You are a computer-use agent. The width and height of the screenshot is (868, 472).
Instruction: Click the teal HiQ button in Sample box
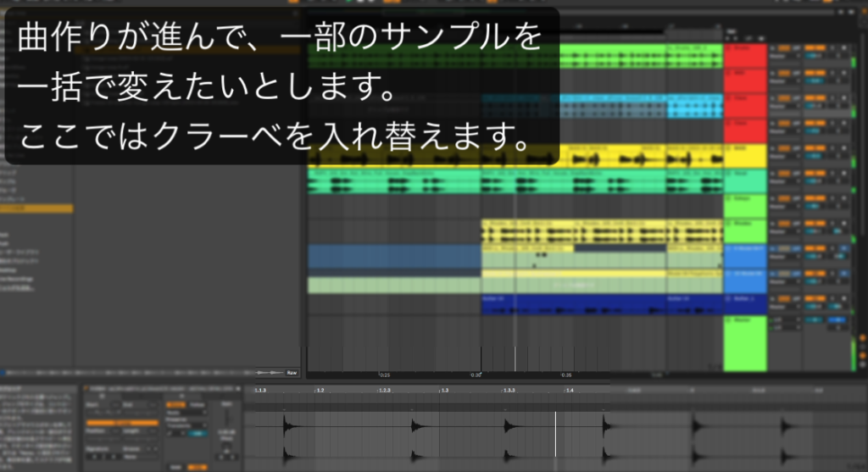click(x=198, y=432)
